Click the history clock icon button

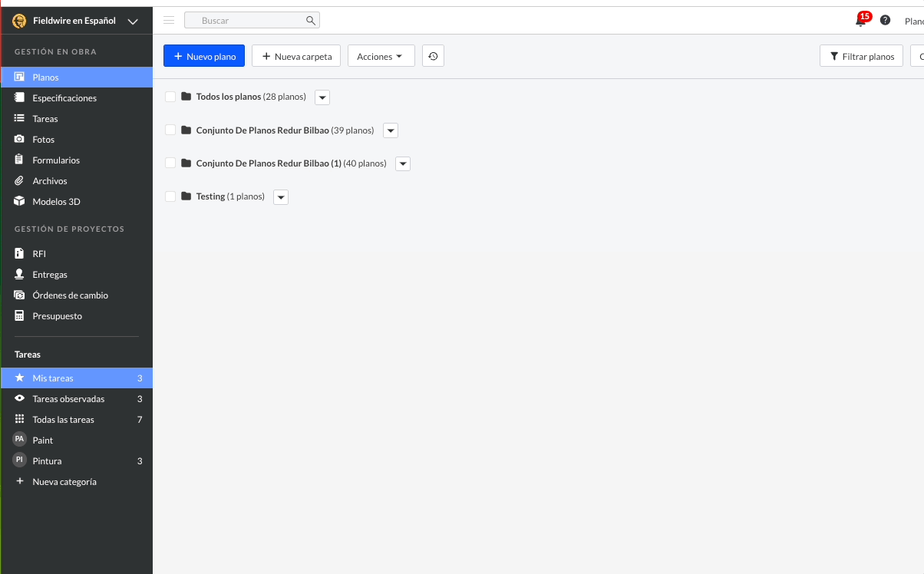(x=433, y=56)
